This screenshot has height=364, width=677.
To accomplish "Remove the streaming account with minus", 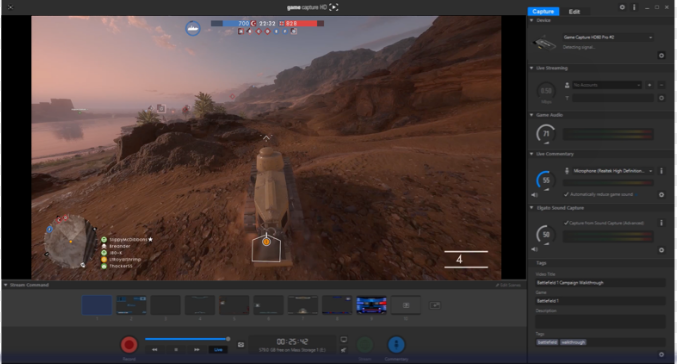I will click(x=661, y=85).
